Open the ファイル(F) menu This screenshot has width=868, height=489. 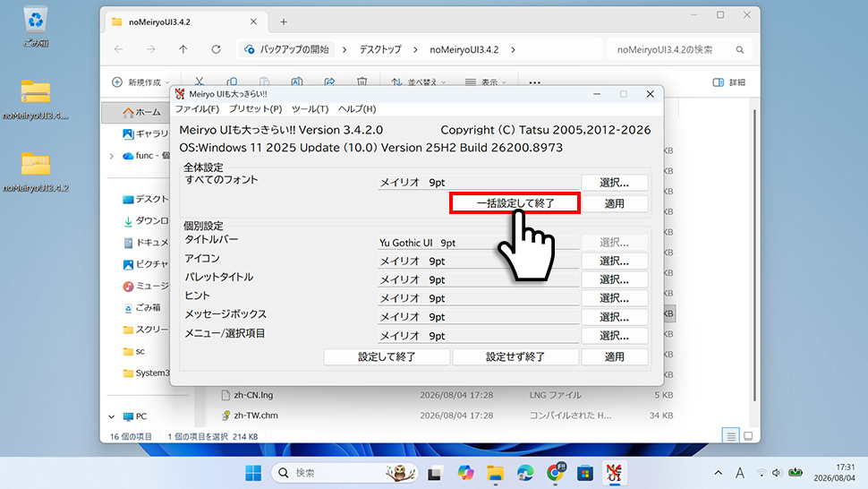[x=197, y=109]
